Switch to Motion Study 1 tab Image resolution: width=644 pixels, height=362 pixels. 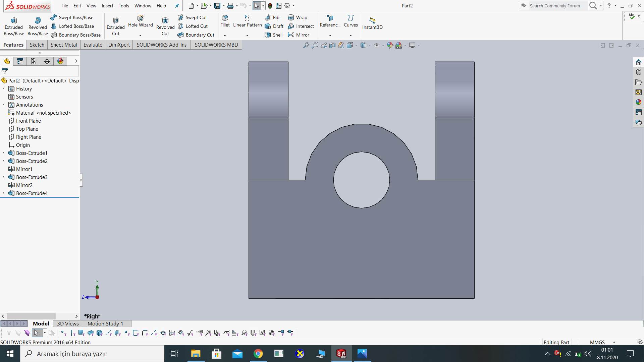coord(105,324)
